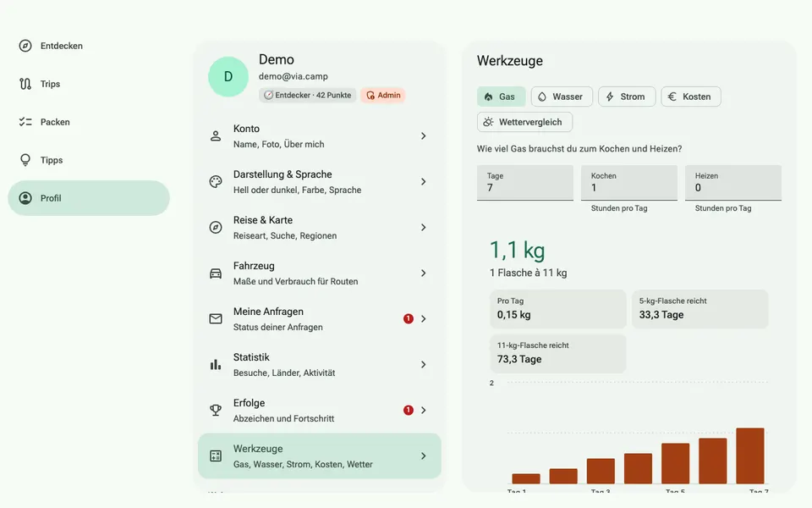Viewport: 812px width, 508px height.
Task: Click the Konto person icon
Action: 216,135
